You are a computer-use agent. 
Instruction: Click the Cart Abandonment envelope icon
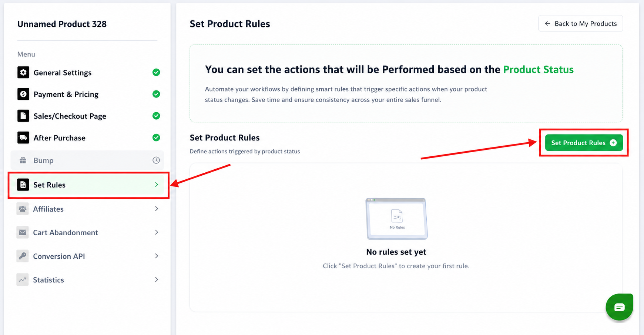[23, 232]
